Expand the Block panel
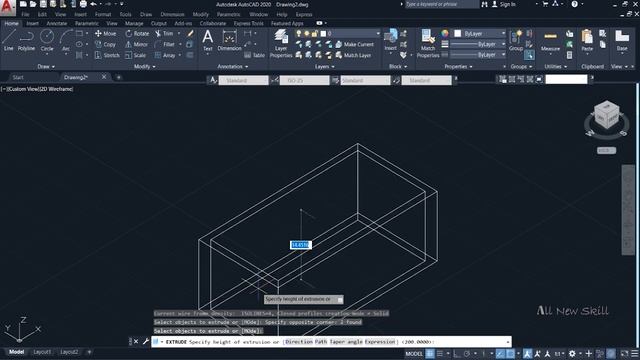The height and width of the screenshot is (360, 640). tap(398, 67)
